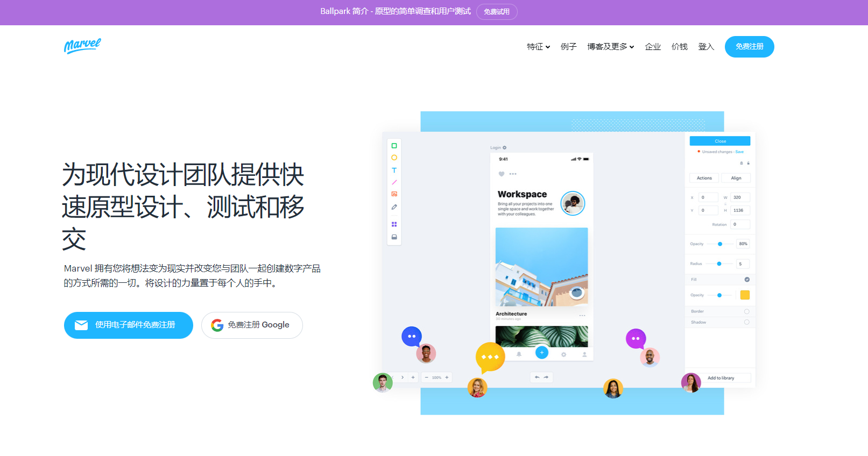The width and height of the screenshot is (868, 456).
Task: Open the 例子 nav item
Action: coord(568,47)
